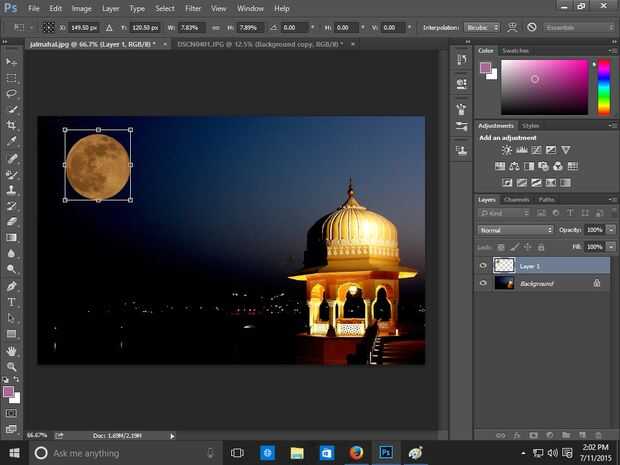Select the Lasso tool
The width and height of the screenshot is (620, 465).
12,93
